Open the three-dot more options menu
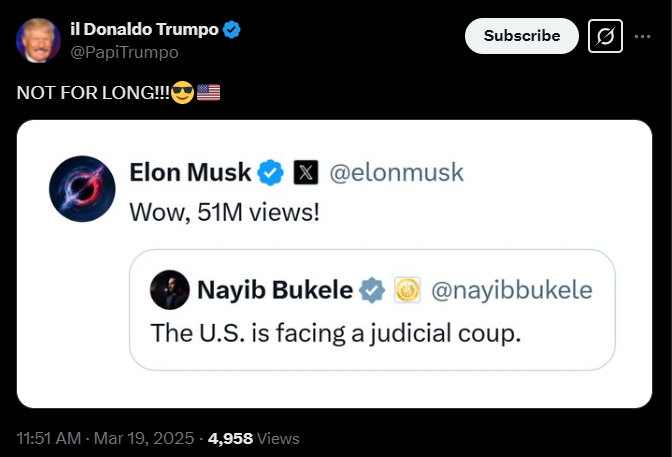Viewport: 672px width, 457px height. 643,36
